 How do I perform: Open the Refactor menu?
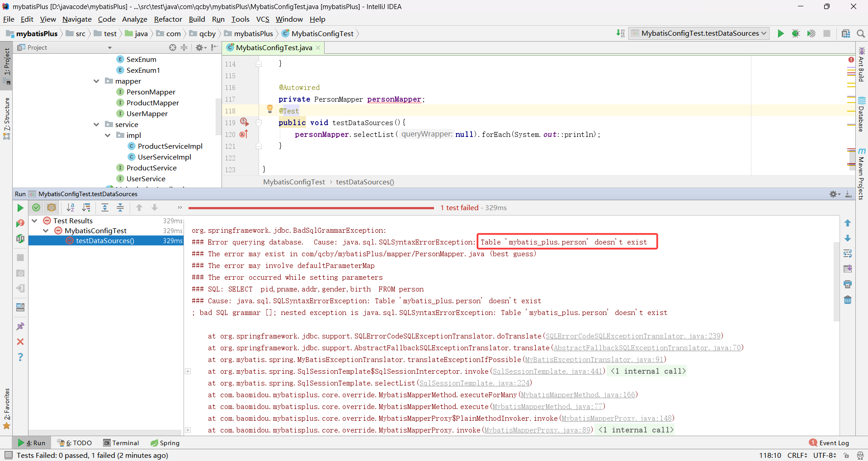tap(168, 19)
